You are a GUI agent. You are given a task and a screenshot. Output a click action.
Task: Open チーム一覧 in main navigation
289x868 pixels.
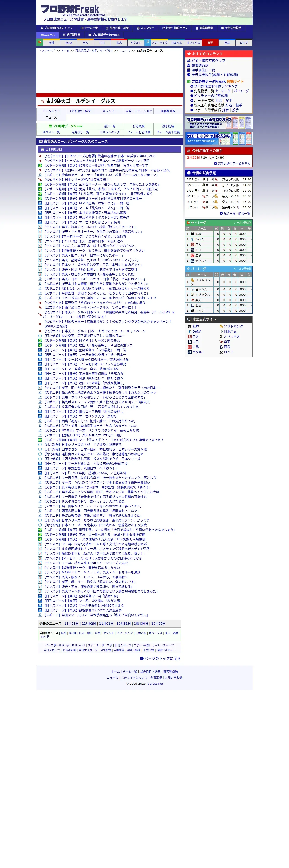coord(89,28)
